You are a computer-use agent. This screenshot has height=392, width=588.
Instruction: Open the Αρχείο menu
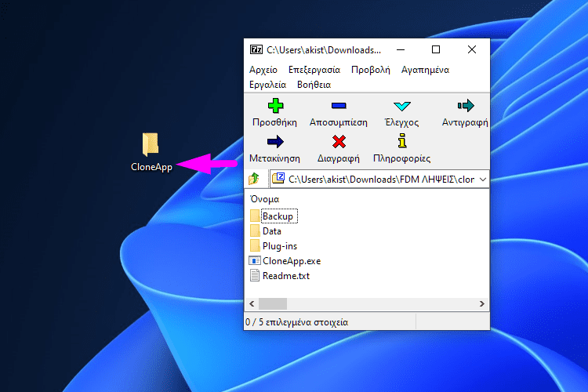tap(263, 70)
